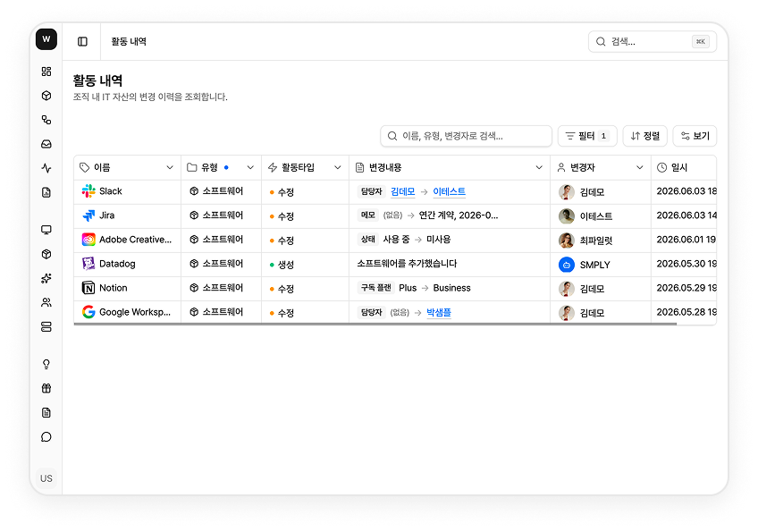Open the dashboard grid icon in sidebar
Screen dimensions: 758x532
point(46,72)
